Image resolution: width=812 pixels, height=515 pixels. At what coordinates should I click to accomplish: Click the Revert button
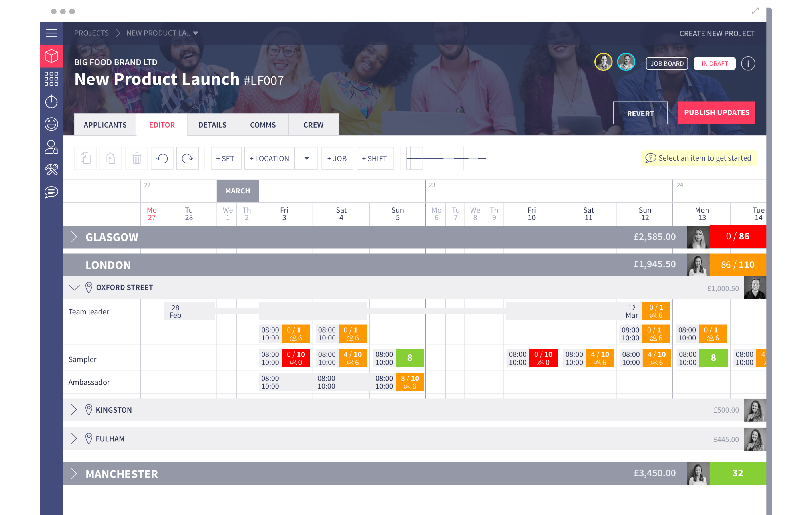(x=640, y=113)
